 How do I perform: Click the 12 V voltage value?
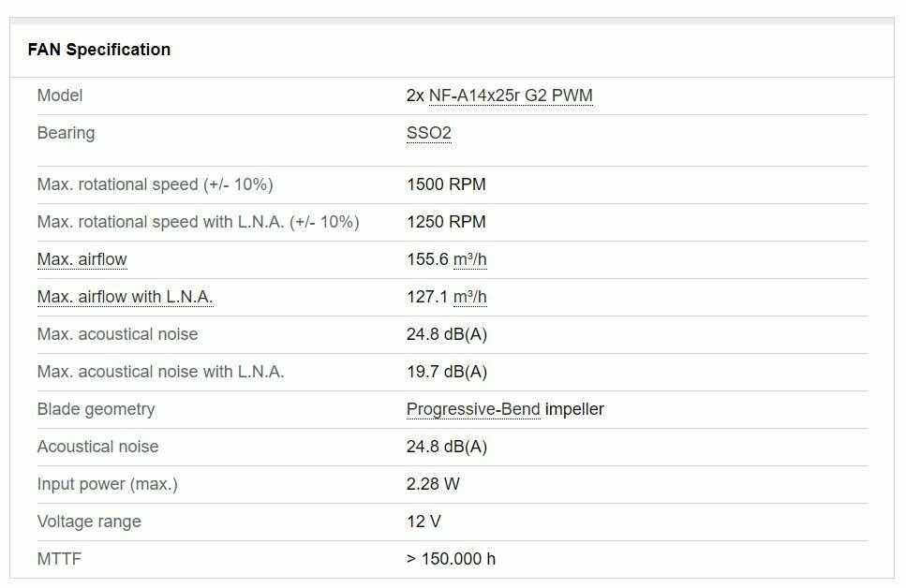coord(423,522)
